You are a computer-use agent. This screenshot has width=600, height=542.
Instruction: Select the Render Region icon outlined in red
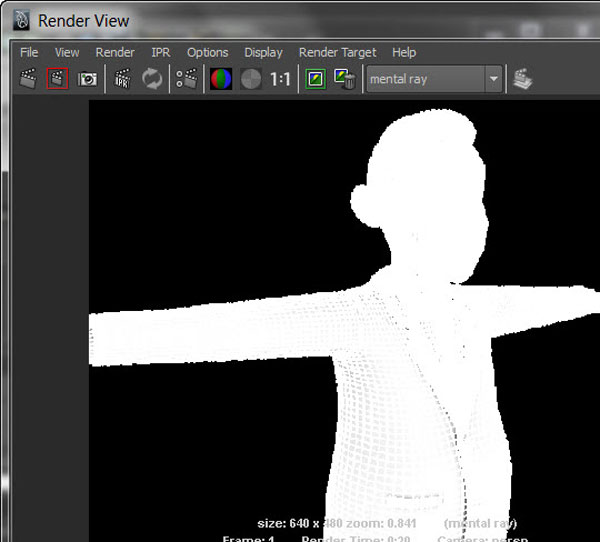pyautogui.click(x=58, y=79)
